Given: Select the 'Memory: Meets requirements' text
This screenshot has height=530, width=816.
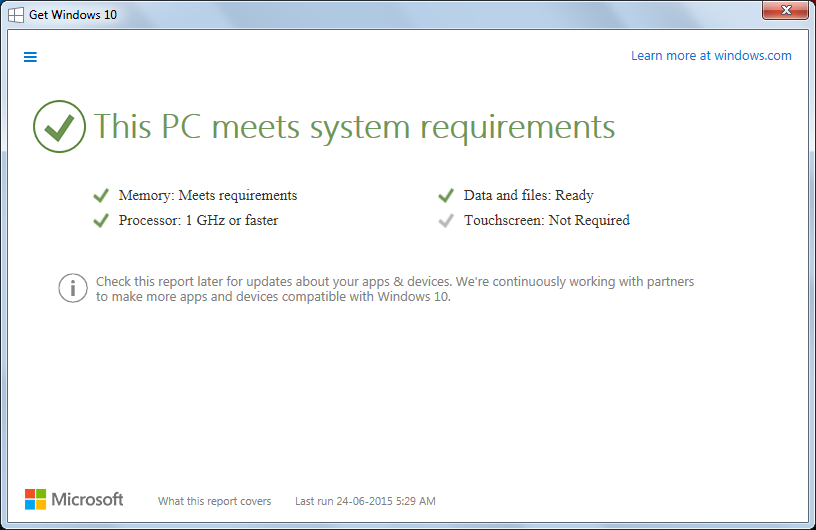Looking at the screenshot, I should pos(208,195).
